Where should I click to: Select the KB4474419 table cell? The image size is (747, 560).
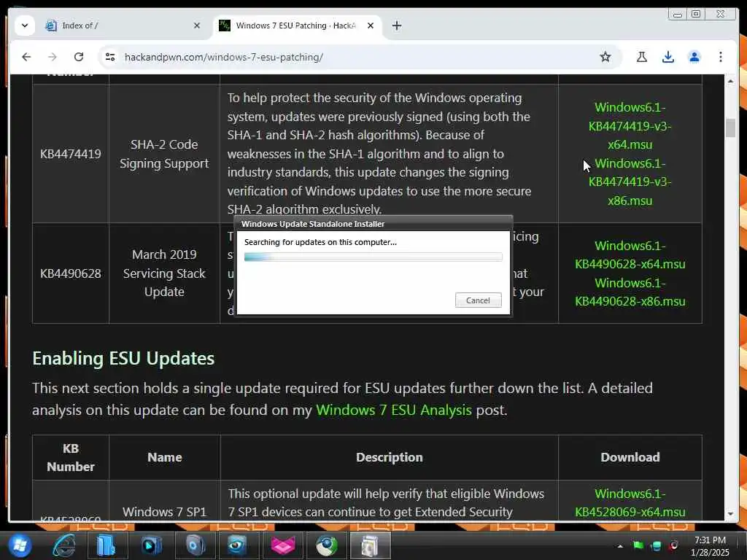[71, 154]
